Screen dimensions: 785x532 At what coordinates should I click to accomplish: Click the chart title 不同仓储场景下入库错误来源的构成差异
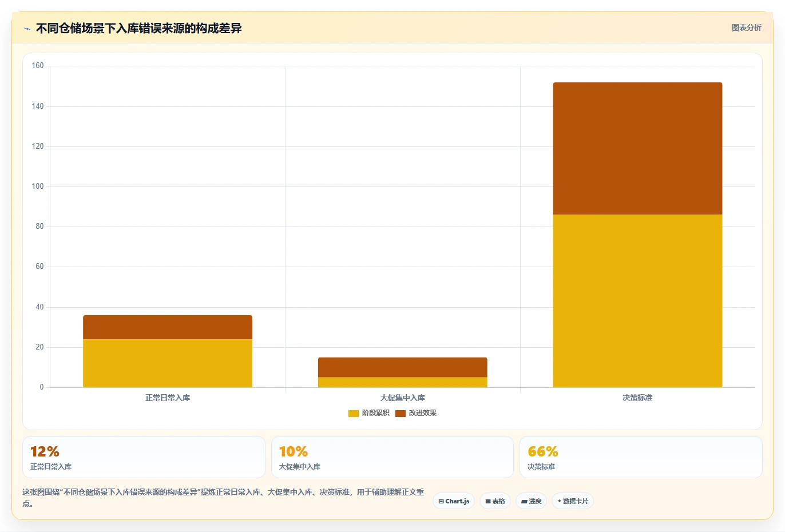138,28
